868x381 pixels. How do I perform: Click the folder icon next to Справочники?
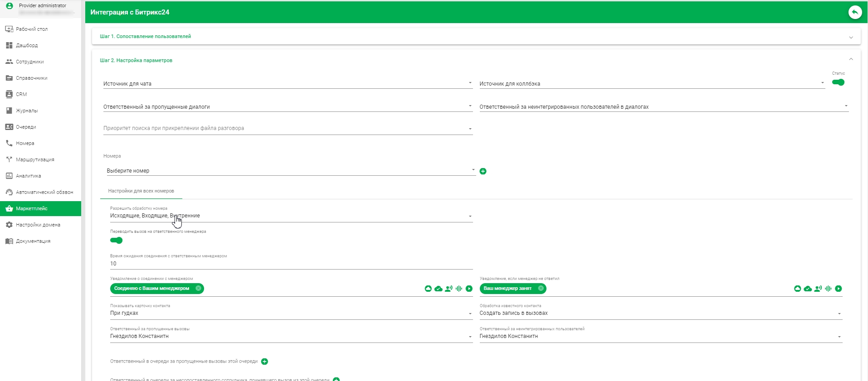point(9,78)
